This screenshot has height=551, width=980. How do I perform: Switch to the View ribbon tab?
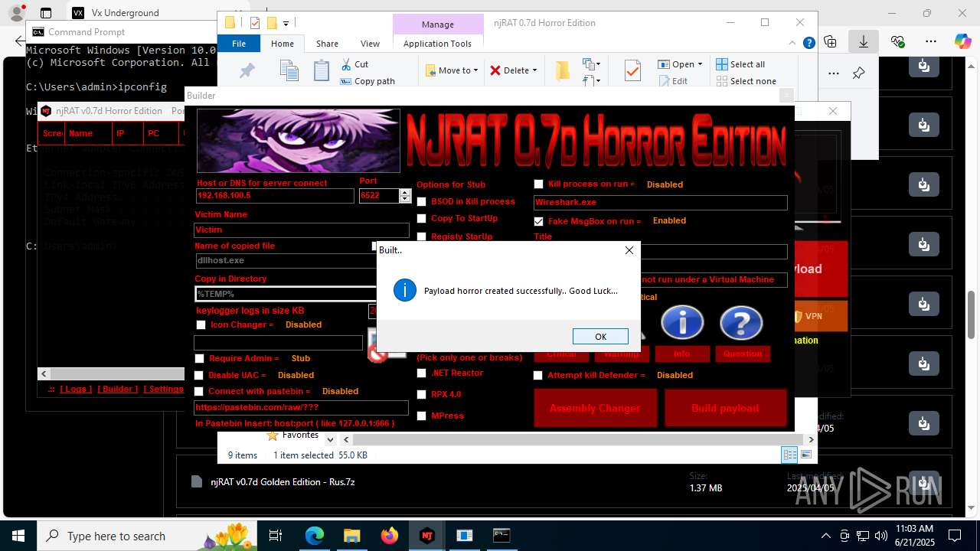(x=370, y=44)
